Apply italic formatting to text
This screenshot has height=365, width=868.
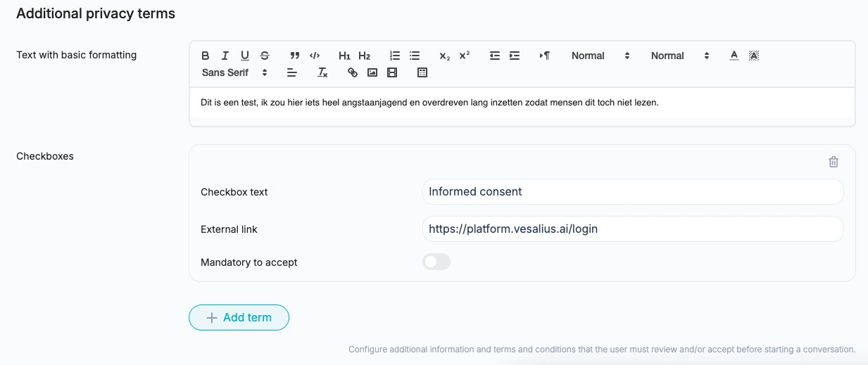click(x=225, y=56)
